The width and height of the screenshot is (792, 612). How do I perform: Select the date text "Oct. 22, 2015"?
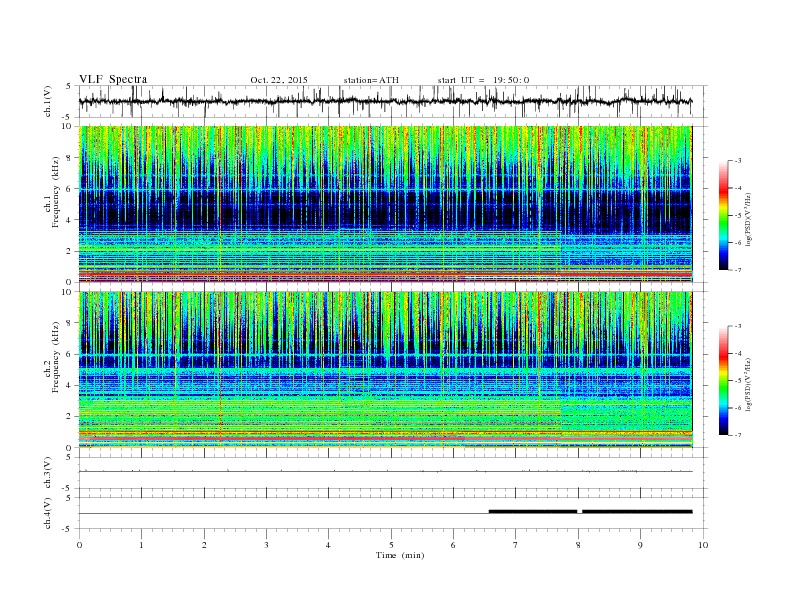(279, 80)
